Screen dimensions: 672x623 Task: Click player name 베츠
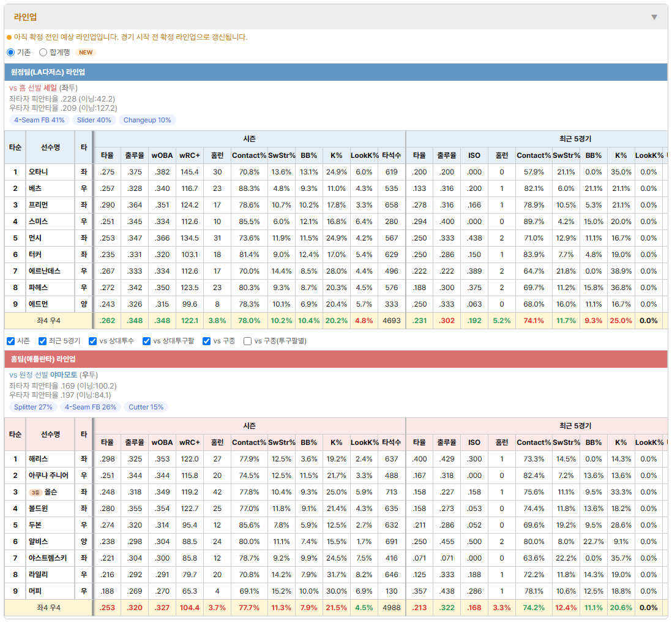pyautogui.click(x=35, y=188)
